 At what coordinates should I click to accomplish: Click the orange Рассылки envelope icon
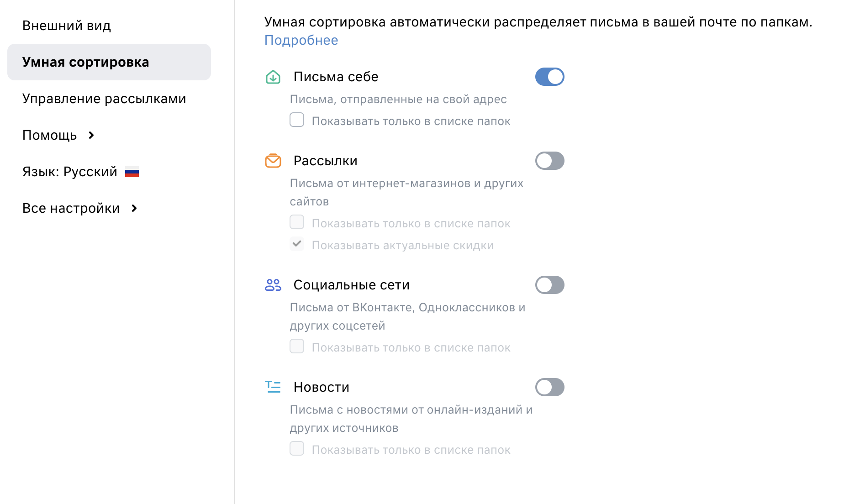(273, 161)
